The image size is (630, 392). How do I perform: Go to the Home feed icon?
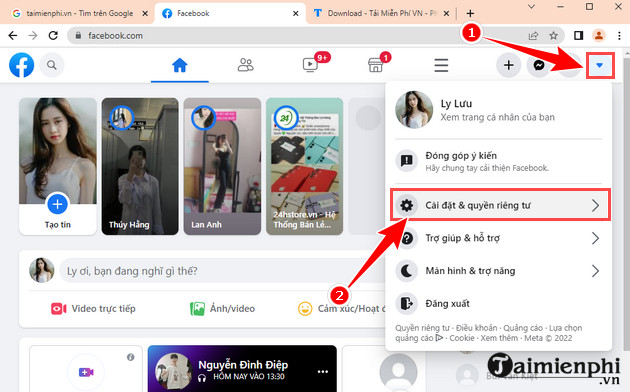(x=180, y=65)
